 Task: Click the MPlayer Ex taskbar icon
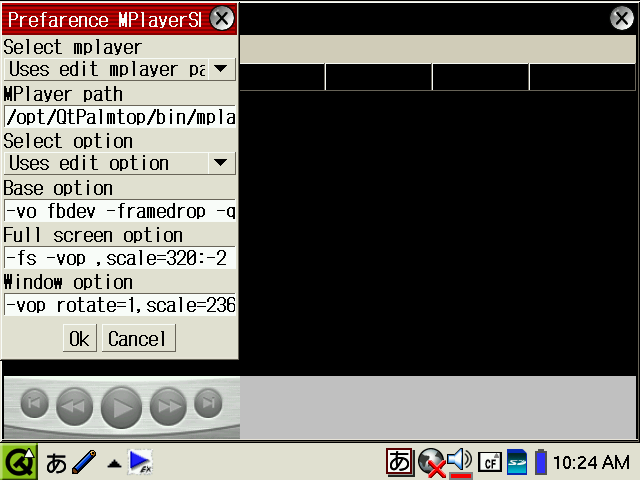(141, 462)
